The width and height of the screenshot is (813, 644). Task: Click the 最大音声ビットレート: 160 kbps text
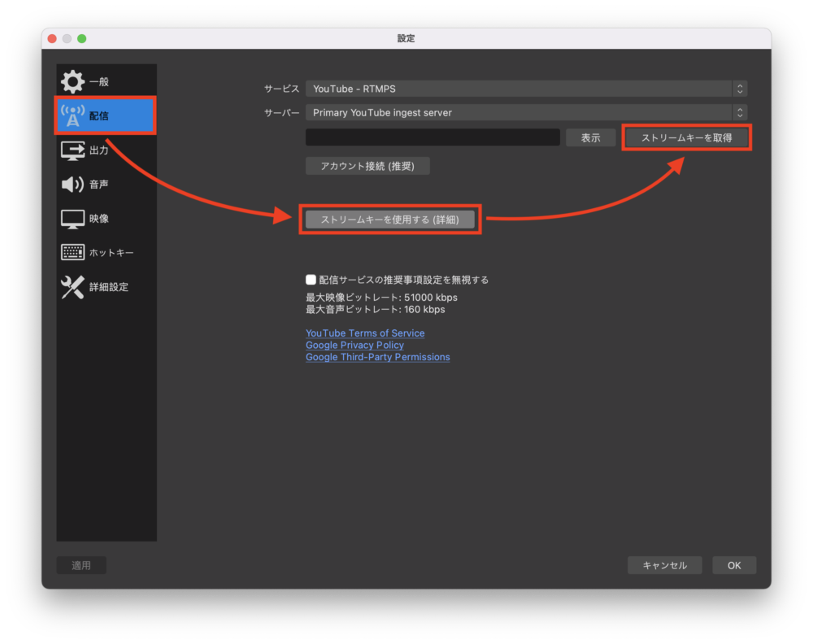376,310
